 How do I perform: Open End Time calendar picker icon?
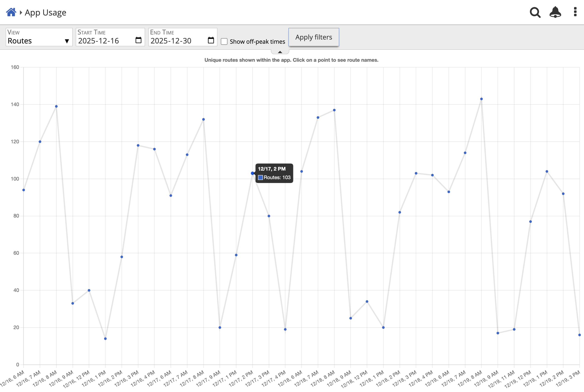tap(211, 40)
